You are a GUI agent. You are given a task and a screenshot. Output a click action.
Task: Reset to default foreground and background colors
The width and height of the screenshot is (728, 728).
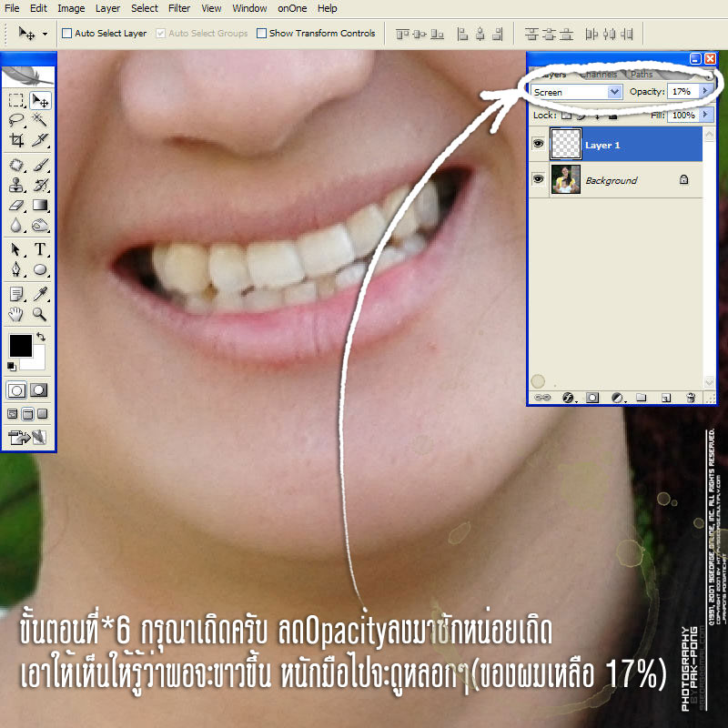12,367
